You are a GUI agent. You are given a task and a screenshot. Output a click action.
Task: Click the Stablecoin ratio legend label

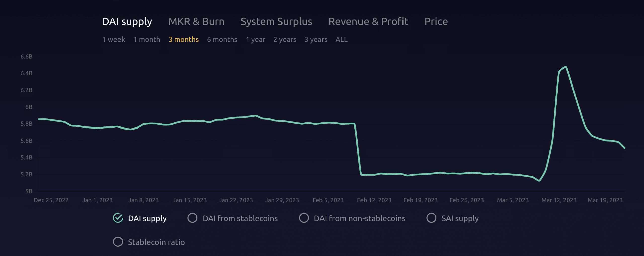click(156, 242)
